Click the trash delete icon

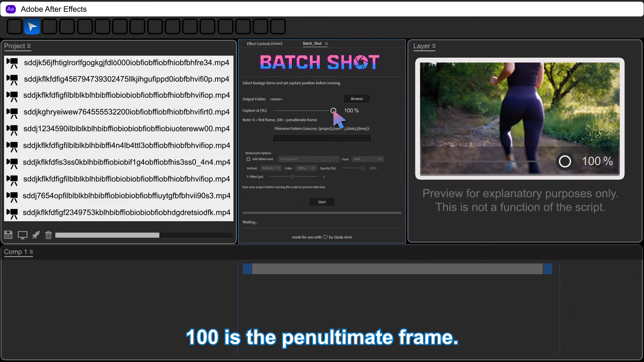pyautogui.click(x=49, y=235)
